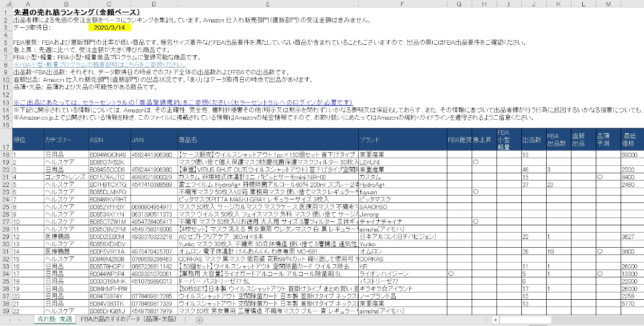Click price cell 13300
This screenshot has width=644, height=326.
pyautogui.click(x=632, y=274)
